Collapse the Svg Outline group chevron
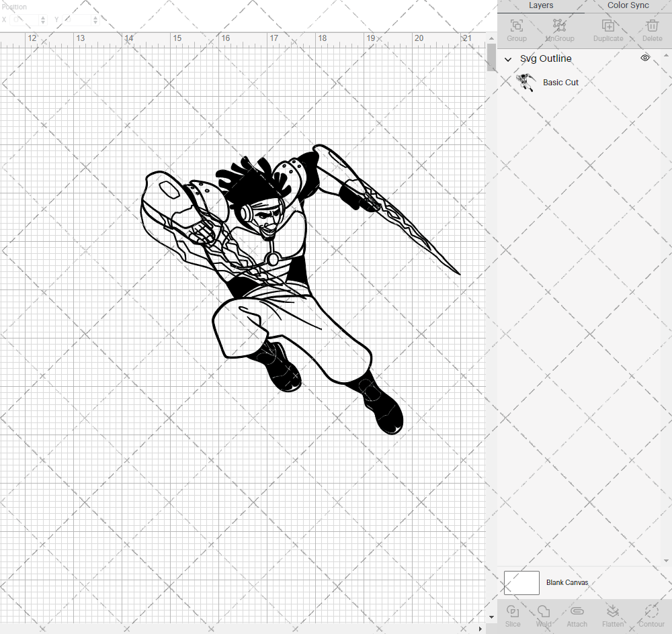 coord(508,59)
